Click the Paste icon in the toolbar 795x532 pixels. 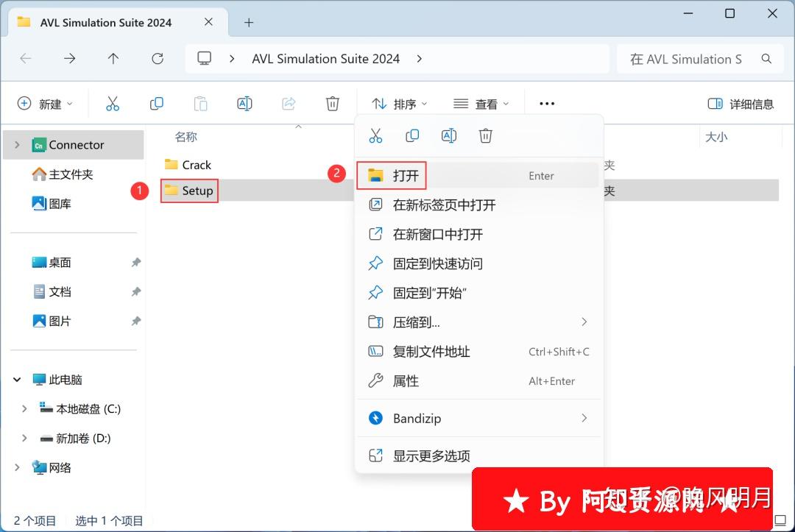coord(200,103)
